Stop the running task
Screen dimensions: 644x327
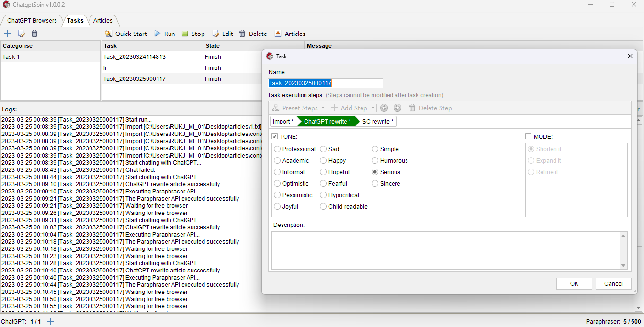193,34
